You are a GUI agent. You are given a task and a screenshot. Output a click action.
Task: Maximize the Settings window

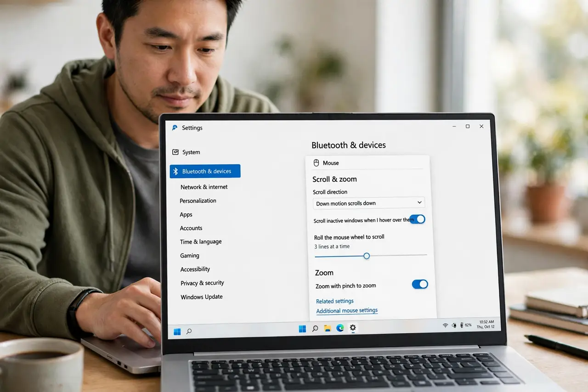coord(468,126)
